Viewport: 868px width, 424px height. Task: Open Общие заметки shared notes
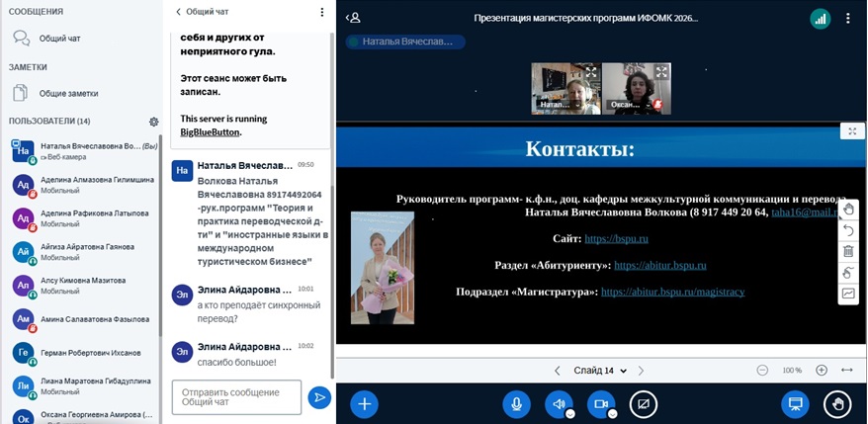pos(67,93)
